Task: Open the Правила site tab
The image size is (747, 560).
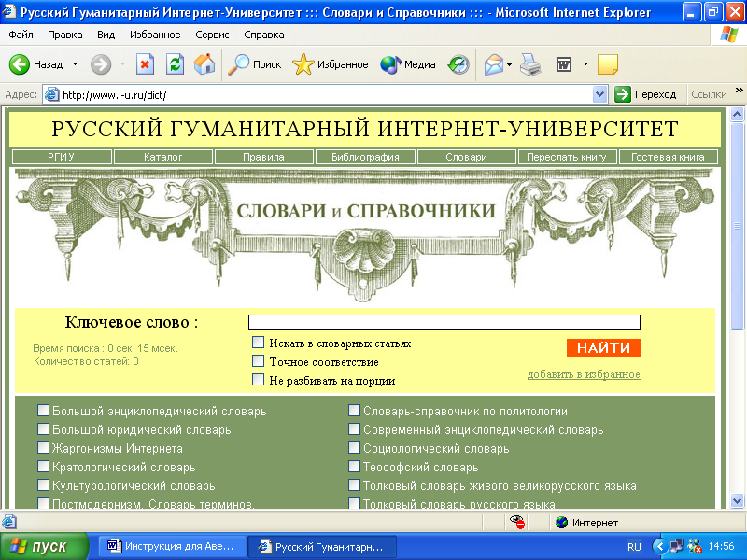Action: click(x=264, y=157)
